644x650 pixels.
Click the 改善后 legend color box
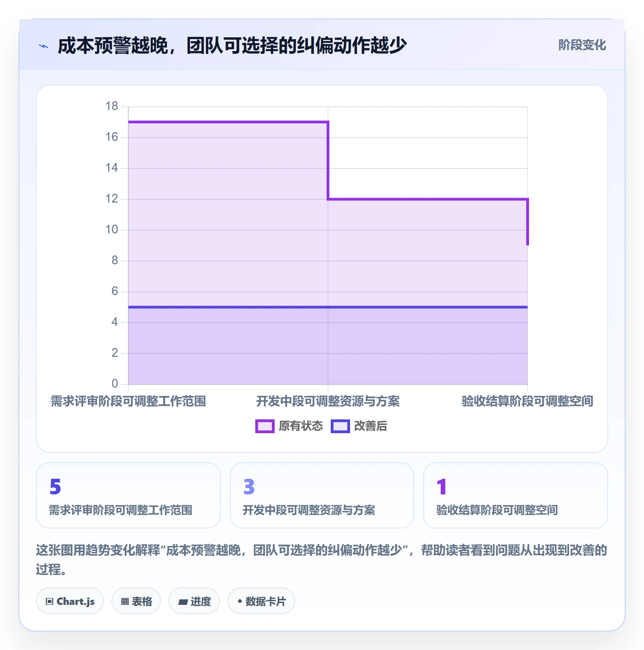pyautogui.click(x=340, y=426)
